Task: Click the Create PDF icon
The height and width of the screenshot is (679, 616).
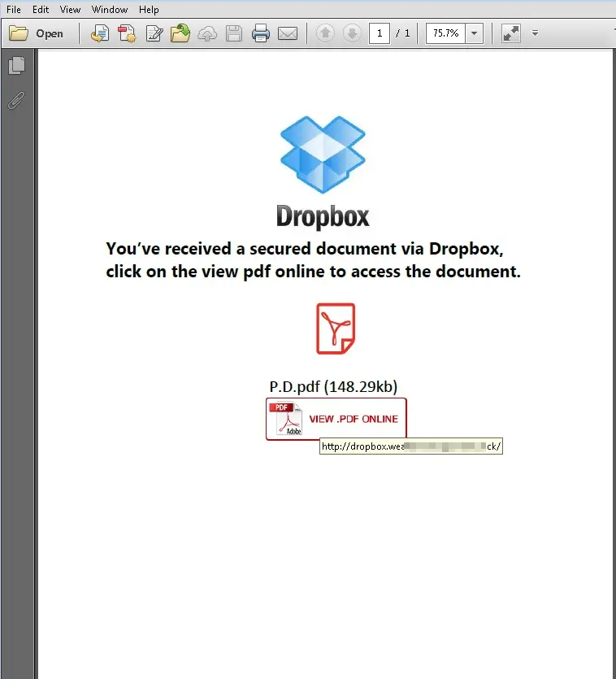Action: (x=127, y=33)
